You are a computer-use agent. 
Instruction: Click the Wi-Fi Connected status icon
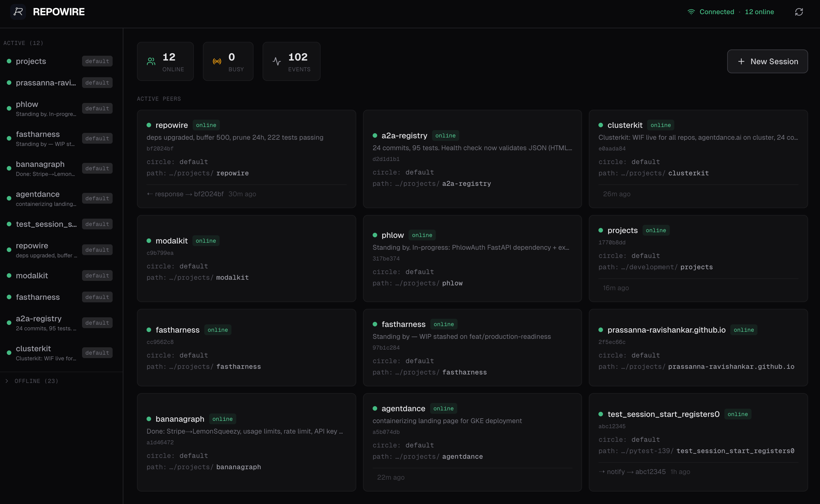pyautogui.click(x=691, y=12)
